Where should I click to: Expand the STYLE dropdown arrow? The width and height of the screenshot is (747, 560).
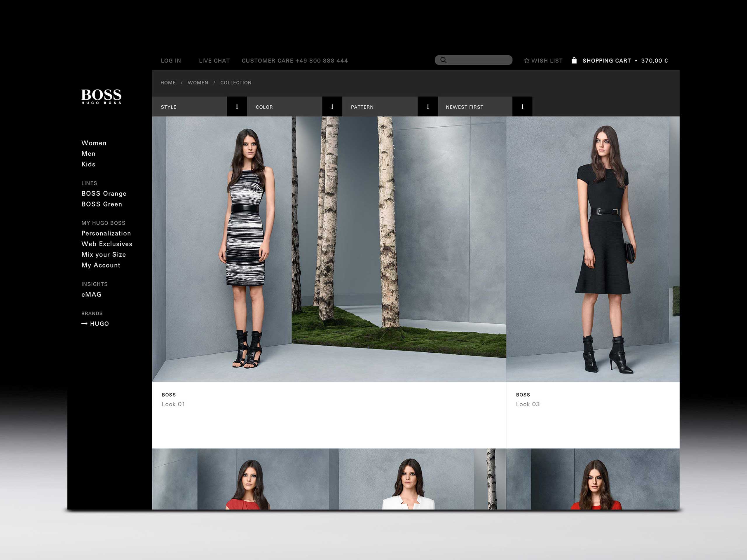(x=237, y=107)
